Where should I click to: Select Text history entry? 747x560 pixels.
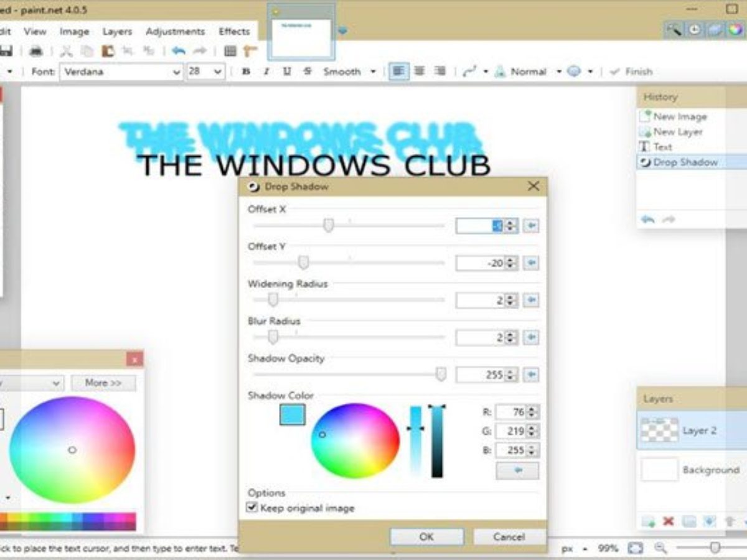[662, 147]
